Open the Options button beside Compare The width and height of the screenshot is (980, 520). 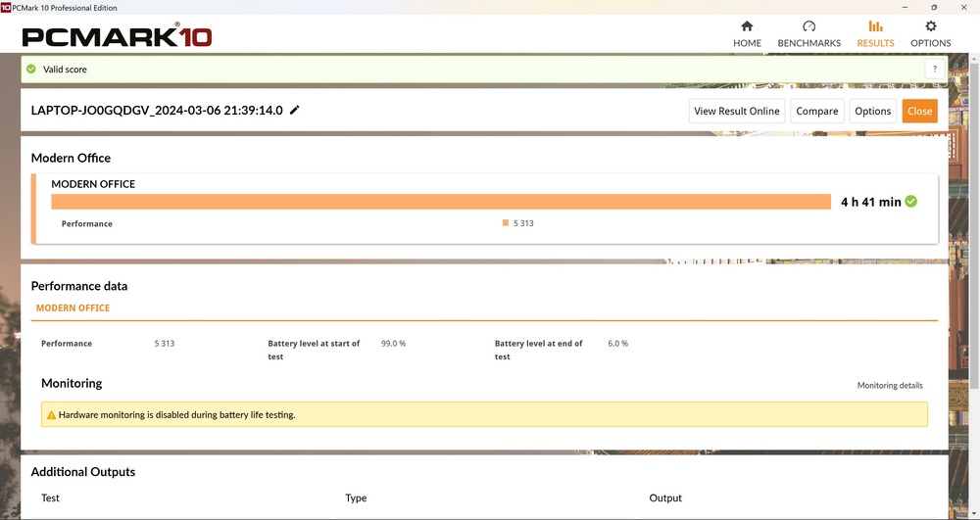[x=872, y=112]
